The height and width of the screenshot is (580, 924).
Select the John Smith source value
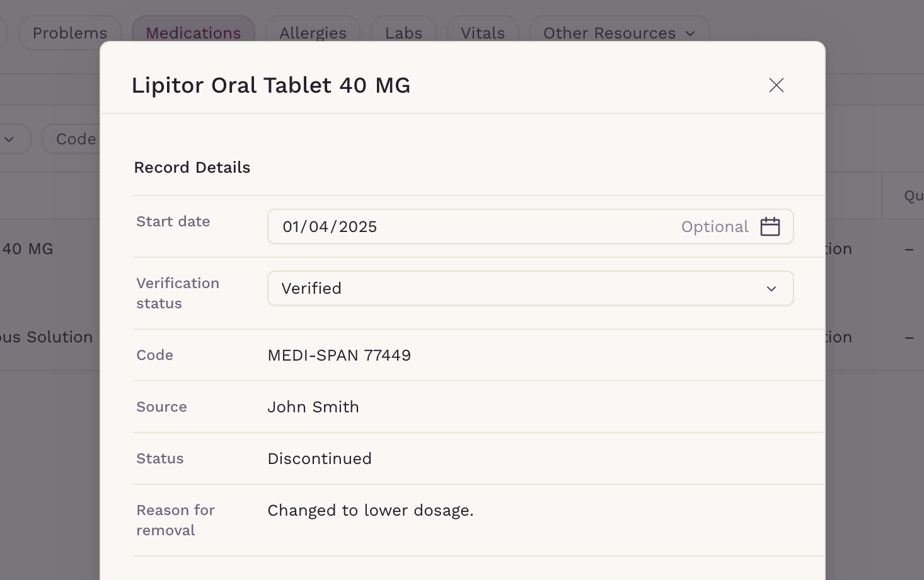(x=313, y=407)
